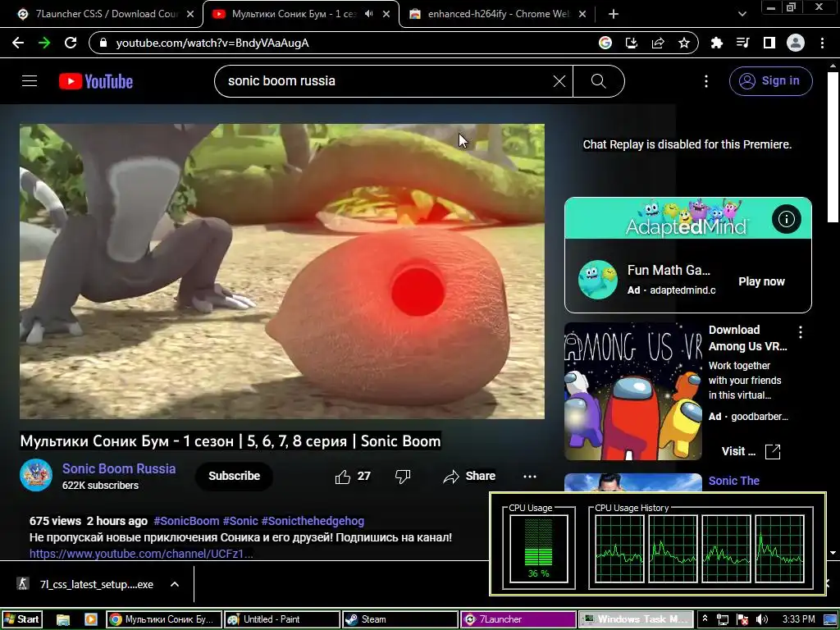Go to the YouTube home logo
Image resolution: width=840 pixels, height=630 pixels.
coord(96,81)
